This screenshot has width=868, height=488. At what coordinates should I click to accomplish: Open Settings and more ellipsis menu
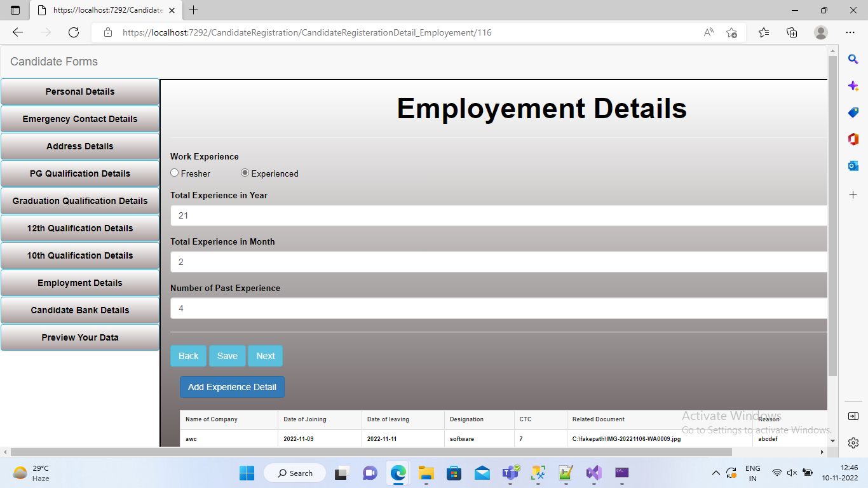pyautogui.click(x=850, y=32)
